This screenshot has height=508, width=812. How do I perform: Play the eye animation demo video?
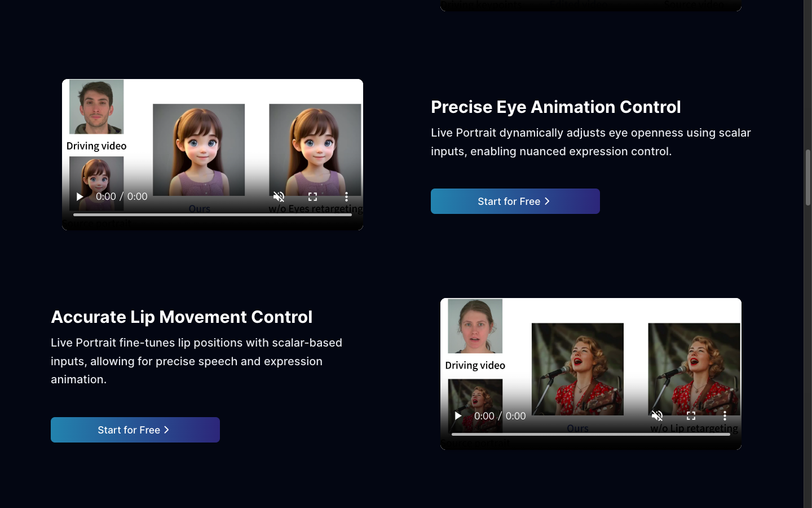pyautogui.click(x=80, y=196)
